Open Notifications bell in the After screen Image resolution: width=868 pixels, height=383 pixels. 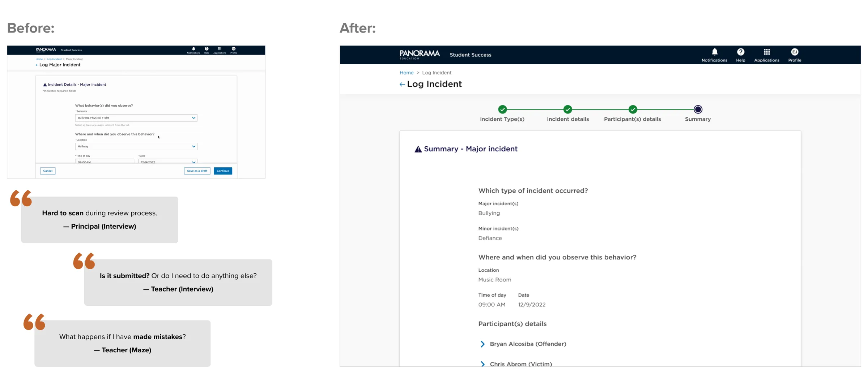click(x=714, y=55)
